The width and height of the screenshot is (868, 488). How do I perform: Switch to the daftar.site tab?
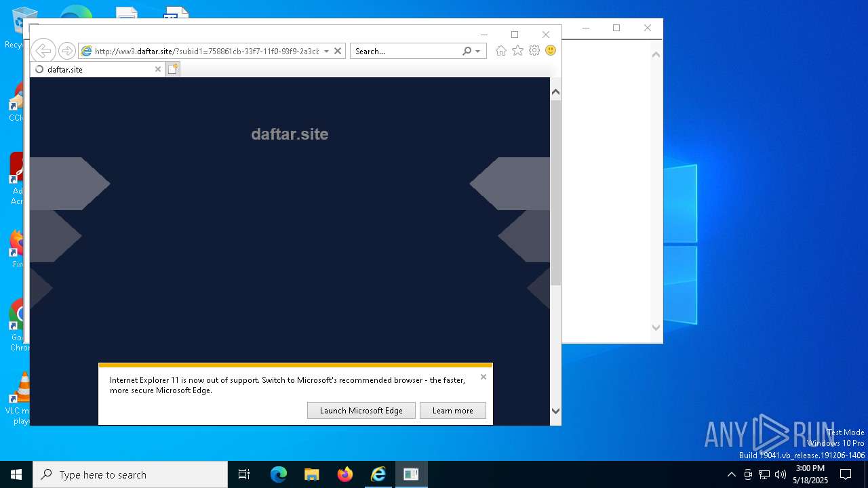98,69
